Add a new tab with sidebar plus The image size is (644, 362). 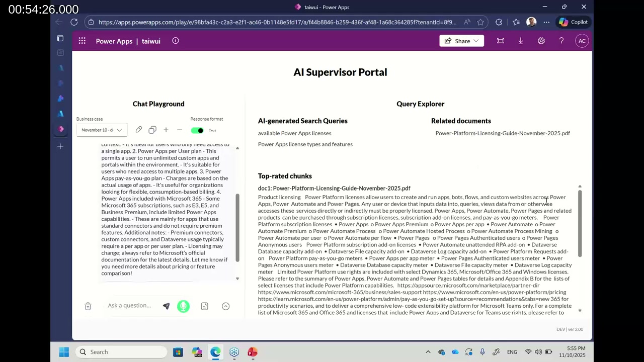coord(60,146)
